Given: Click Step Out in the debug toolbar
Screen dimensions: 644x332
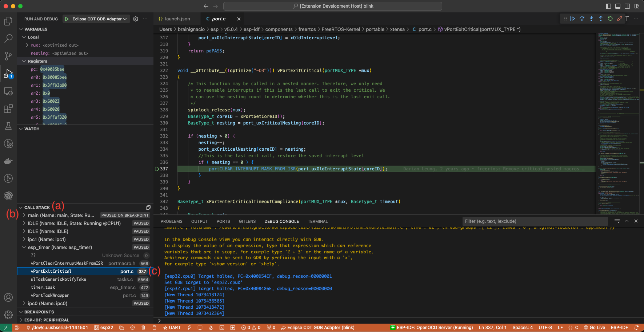Looking at the screenshot, I should click(x=600, y=19).
